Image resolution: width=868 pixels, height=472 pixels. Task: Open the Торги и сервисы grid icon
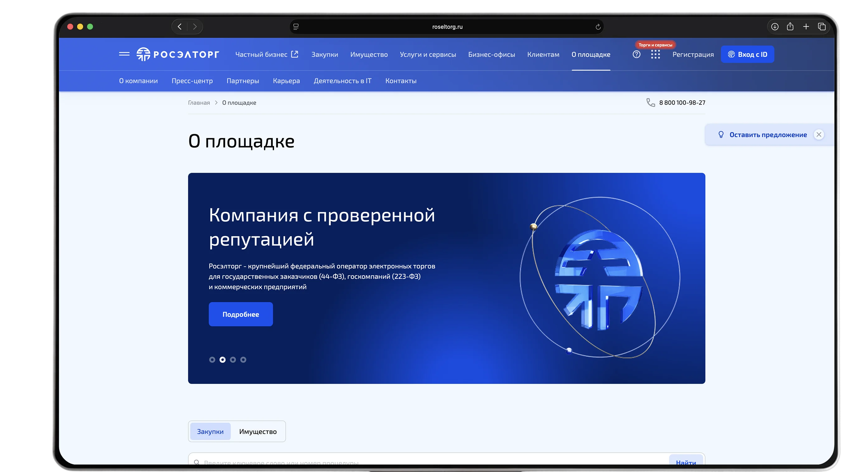click(655, 54)
